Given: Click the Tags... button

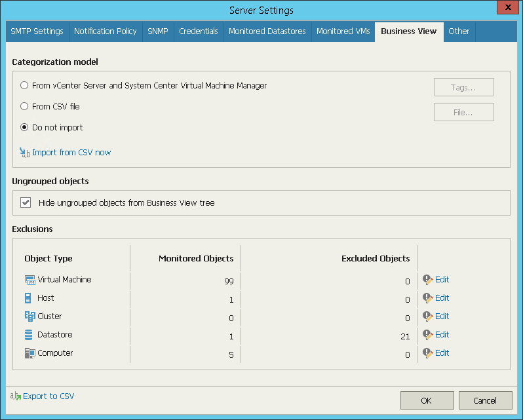Looking at the screenshot, I should [x=463, y=87].
